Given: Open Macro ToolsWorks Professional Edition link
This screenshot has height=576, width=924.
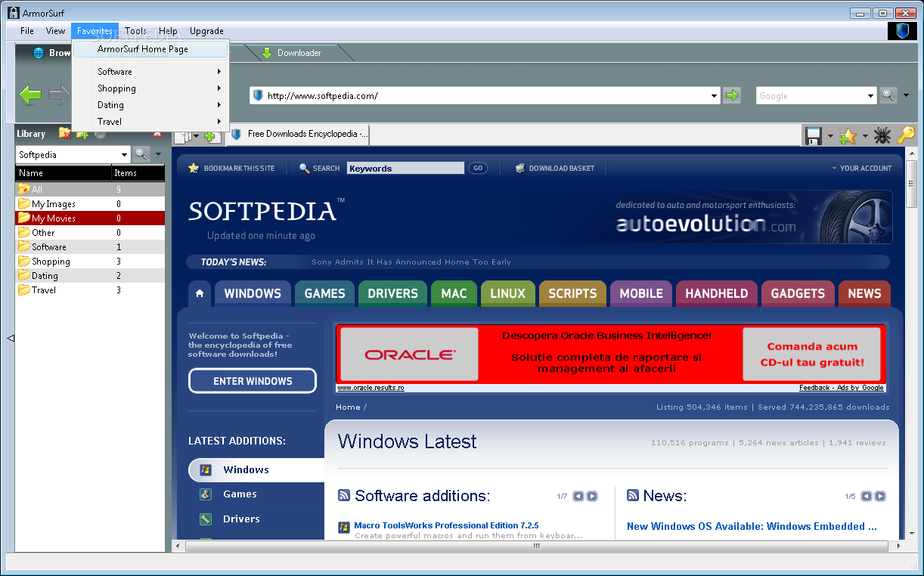Looking at the screenshot, I should click(x=446, y=525).
